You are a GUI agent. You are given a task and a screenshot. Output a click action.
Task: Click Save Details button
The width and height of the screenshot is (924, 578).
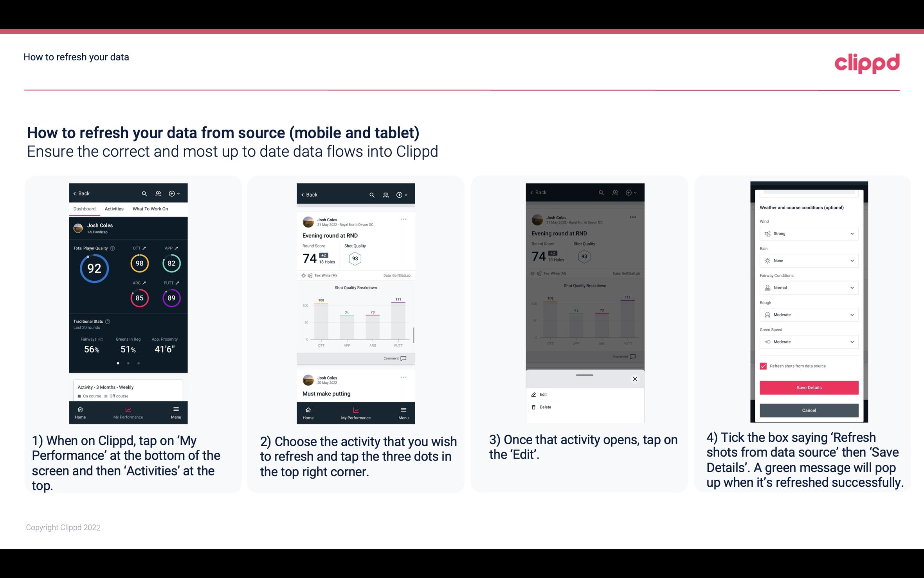click(808, 388)
